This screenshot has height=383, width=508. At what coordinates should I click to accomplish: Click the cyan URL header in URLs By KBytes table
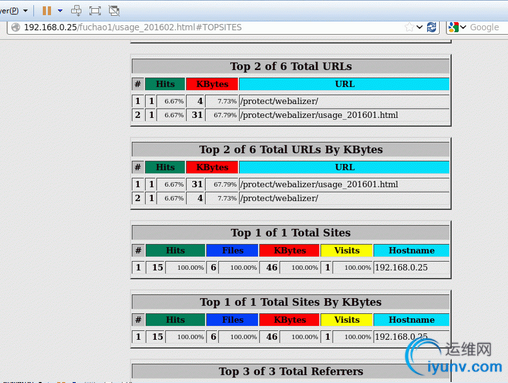(344, 167)
